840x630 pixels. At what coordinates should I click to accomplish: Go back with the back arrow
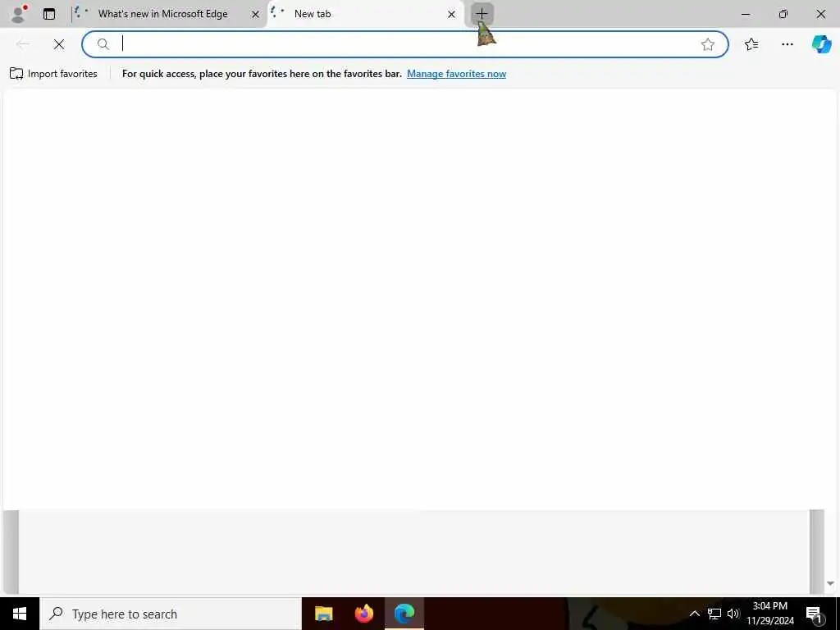point(23,44)
